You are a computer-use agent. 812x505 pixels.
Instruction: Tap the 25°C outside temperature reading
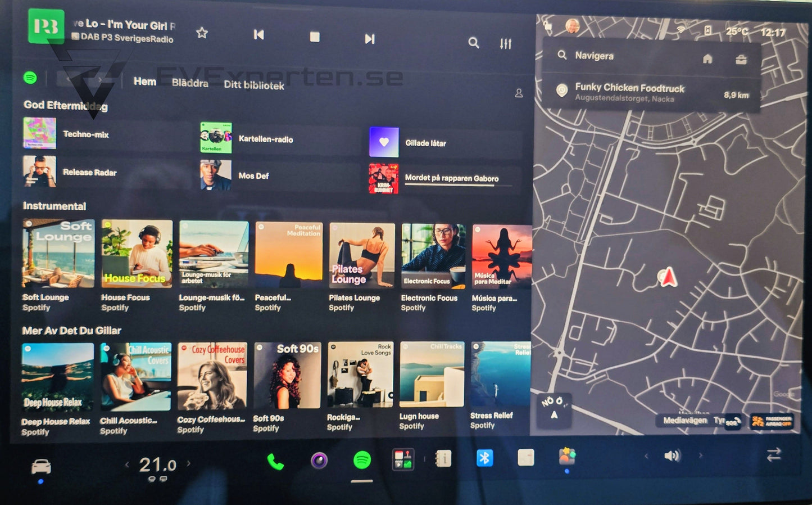coord(736,31)
